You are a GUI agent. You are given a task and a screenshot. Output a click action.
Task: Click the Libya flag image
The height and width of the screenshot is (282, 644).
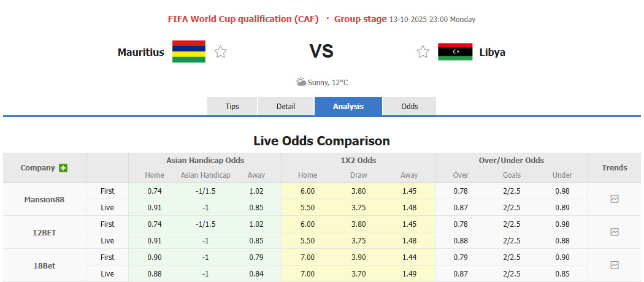pyautogui.click(x=455, y=52)
